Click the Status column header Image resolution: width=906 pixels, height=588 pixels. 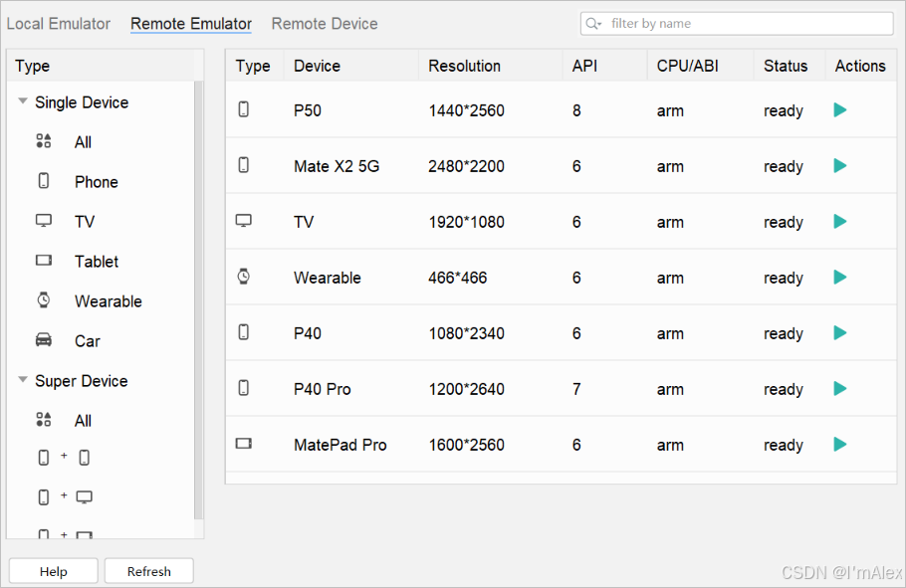click(786, 66)
